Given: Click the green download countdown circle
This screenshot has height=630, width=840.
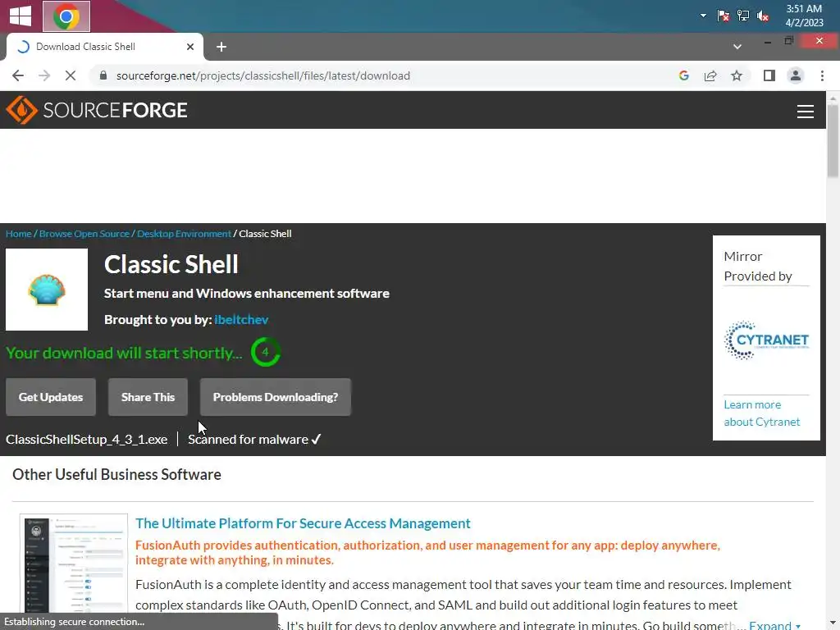Looking at the screenshot, I should point(265,352).
